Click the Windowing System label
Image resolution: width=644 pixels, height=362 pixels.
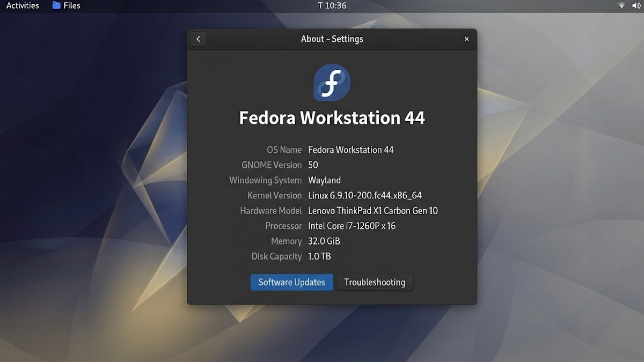[x=266, y=180]
